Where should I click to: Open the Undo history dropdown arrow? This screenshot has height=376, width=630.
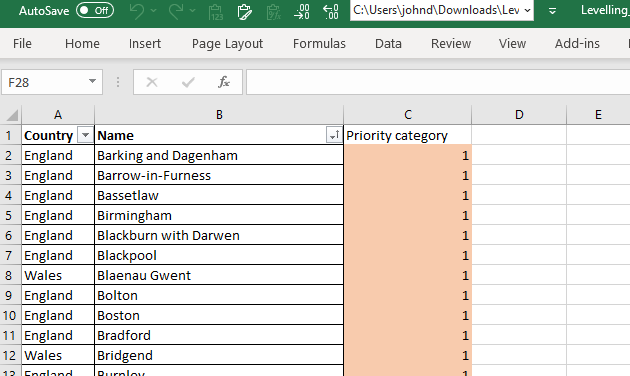point(153,11)
